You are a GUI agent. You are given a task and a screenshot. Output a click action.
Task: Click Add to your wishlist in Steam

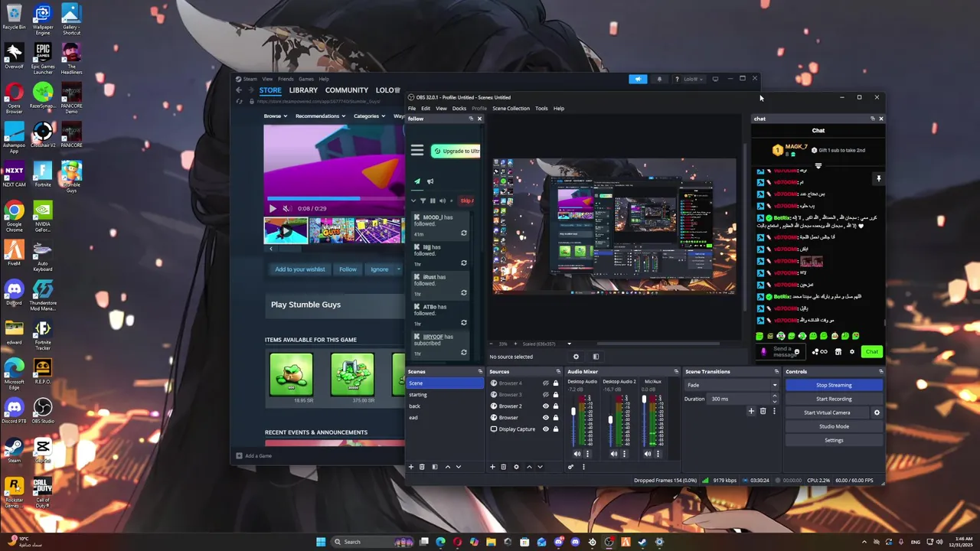300,269
